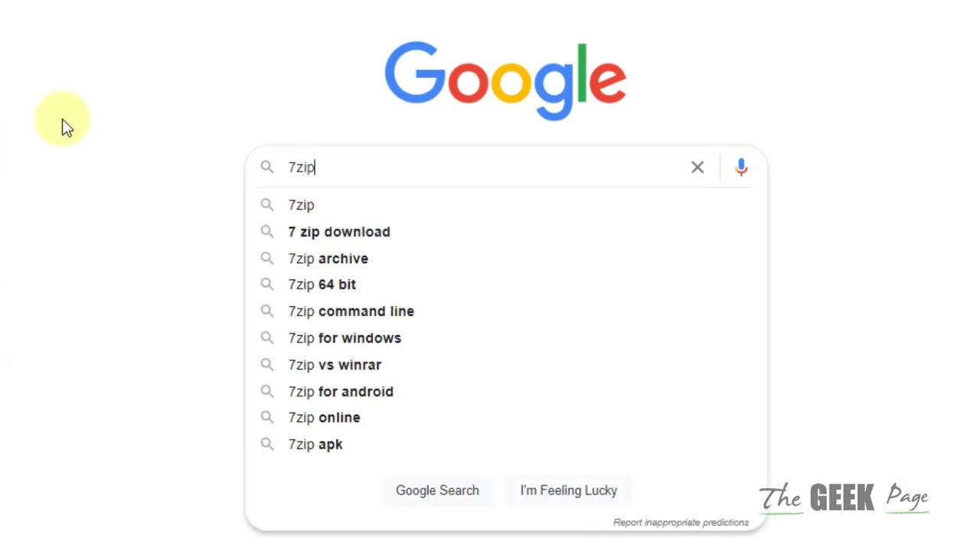Focus the search text field containing '7zip'
The image size is (980, 551).
pos(490,167)
